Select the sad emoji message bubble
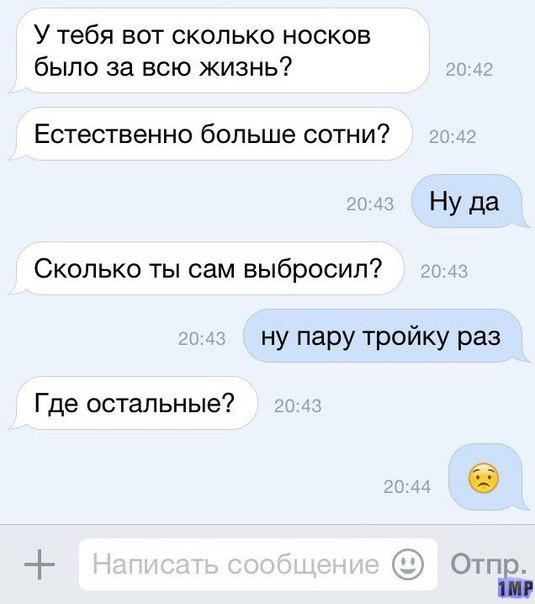 [486, 477]
